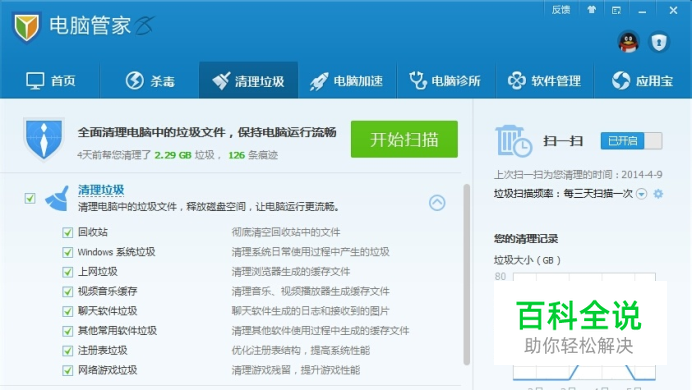
Task: Click the 彻底清空回收站中的文件 description
Action: (286, 232)
